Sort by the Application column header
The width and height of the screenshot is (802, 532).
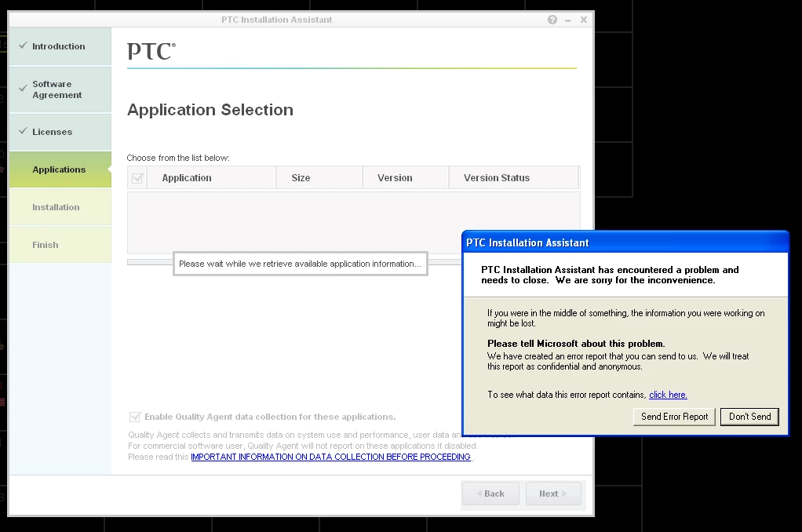(x=211, y=178)
